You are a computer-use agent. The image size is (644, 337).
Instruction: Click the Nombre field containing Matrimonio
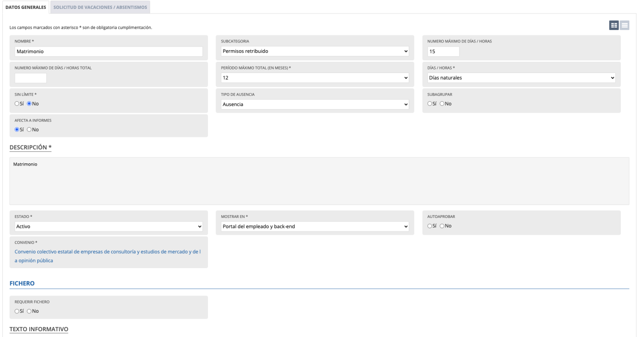tap(109, 51)
